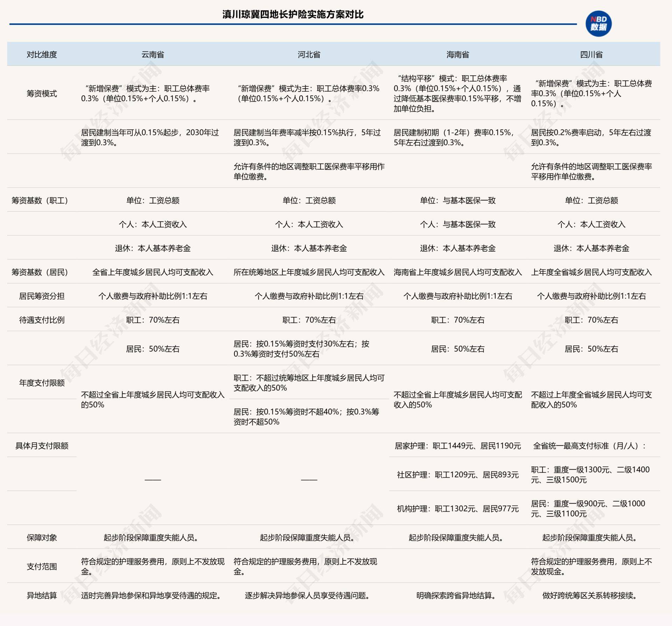The width and height of the screenshot is (672, 626).
Task: Click the infographic title 滇川琼冀四地长护险实施方案对比
Action: 293,14
